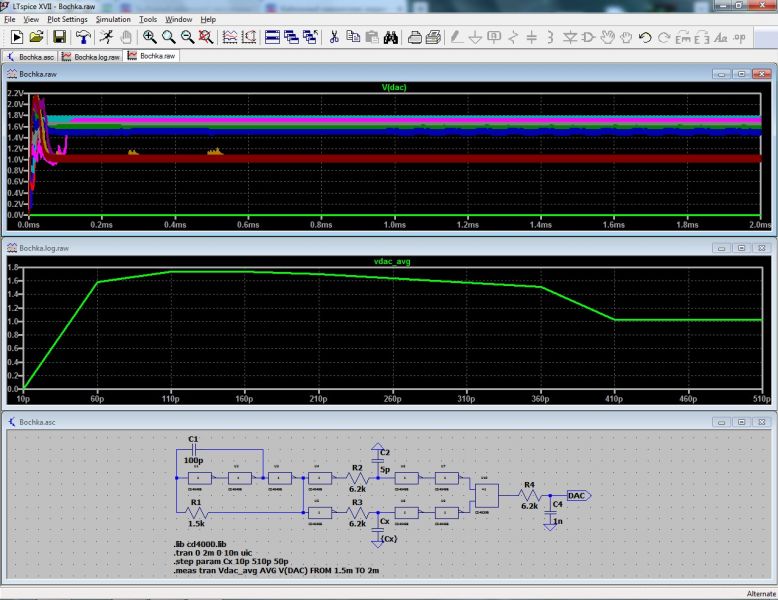778x600 pixels.
Task: Switch to the Bochka.asc tab
Action: 36,56
